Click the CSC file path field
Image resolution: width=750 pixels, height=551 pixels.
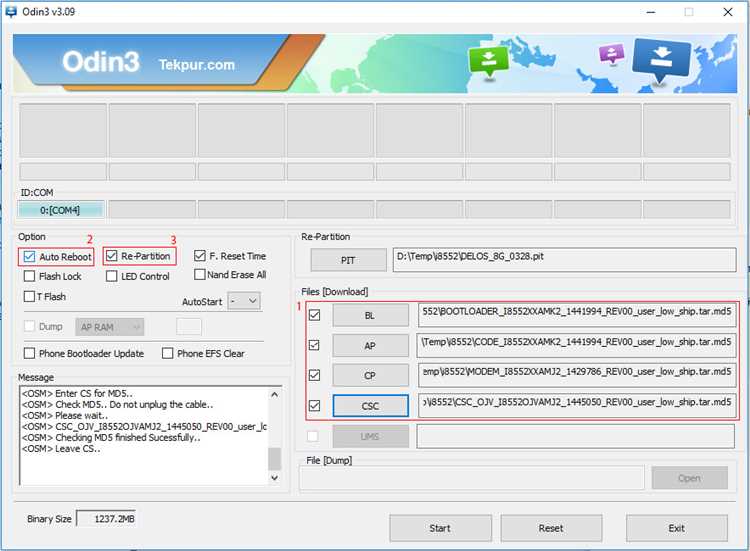[x=576, y=406]
